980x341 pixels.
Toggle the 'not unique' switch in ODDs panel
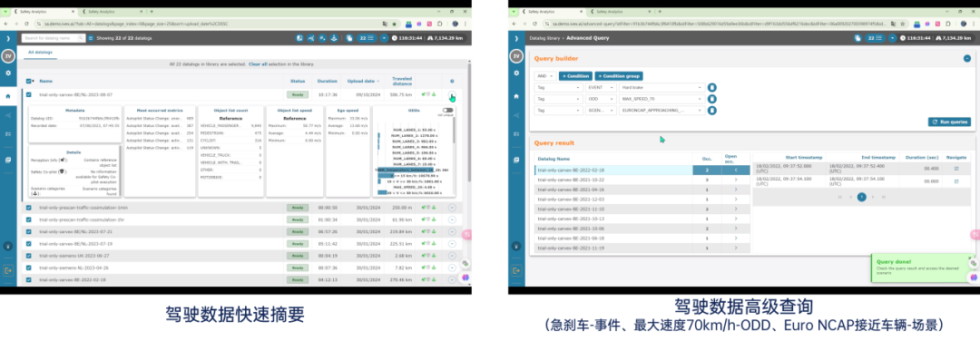point(448,111)
